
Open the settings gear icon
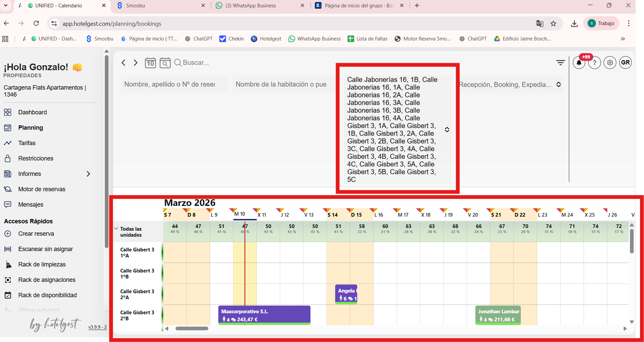tap(610, 63)
